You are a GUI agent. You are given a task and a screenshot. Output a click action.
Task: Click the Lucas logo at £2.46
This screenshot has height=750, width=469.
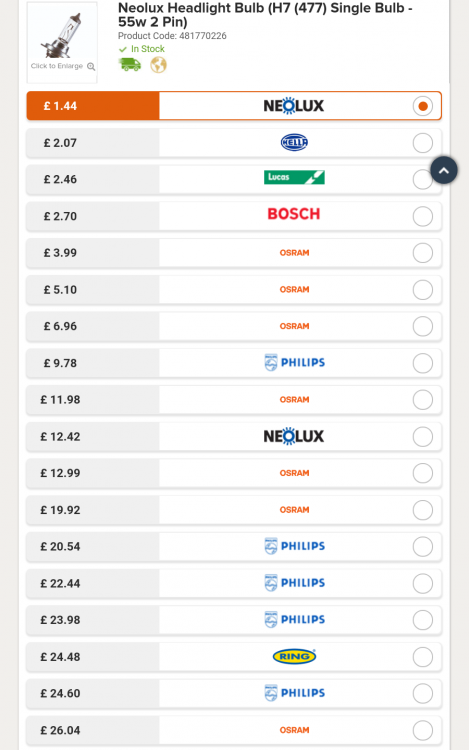coord(294,177)
